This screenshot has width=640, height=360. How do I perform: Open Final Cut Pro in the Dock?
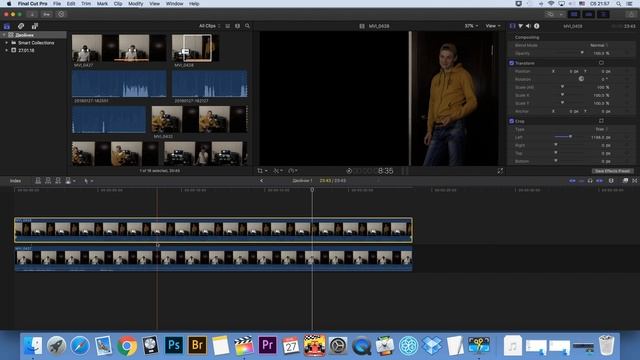(x=244, y=346)
